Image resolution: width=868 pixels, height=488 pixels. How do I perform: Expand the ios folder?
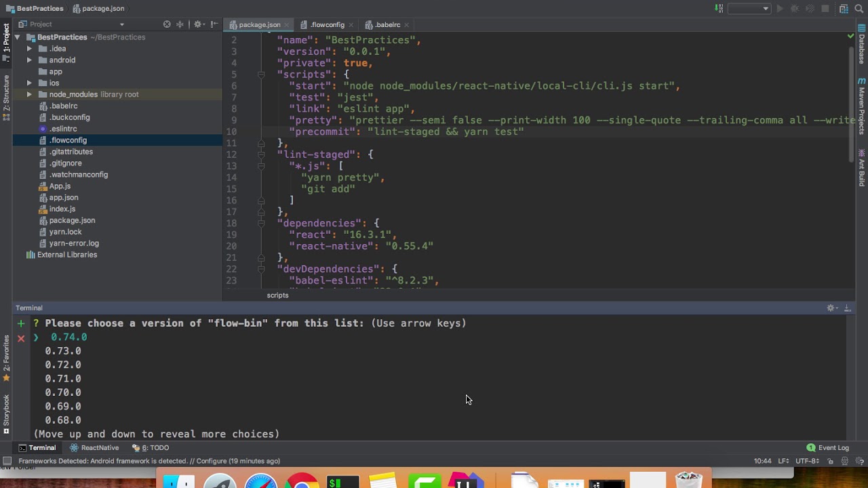(x=29, y=83)
